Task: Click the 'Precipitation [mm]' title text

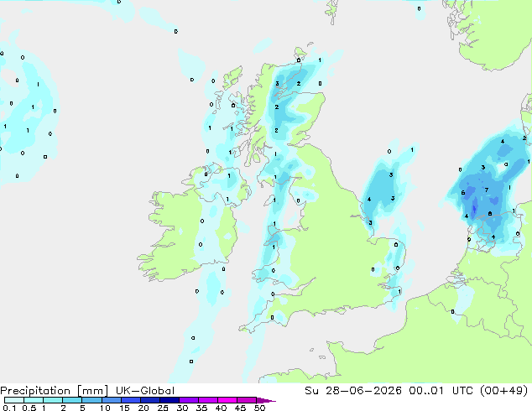Action: click(x=55, y=391)
